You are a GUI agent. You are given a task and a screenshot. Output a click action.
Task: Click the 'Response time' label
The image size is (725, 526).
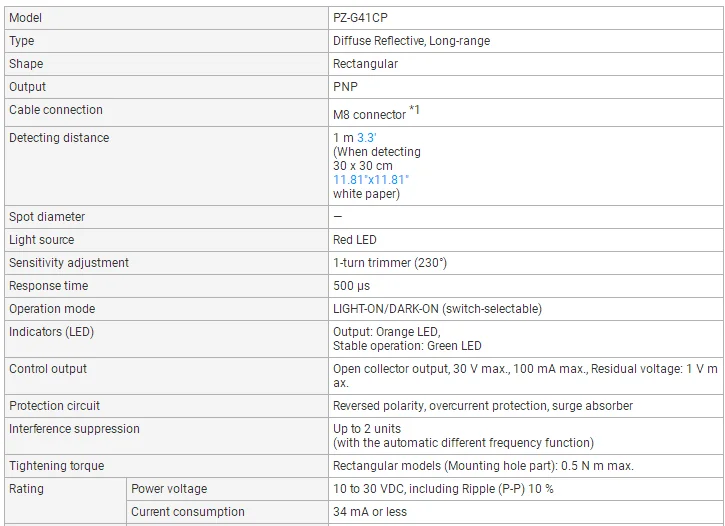[48, 286]
